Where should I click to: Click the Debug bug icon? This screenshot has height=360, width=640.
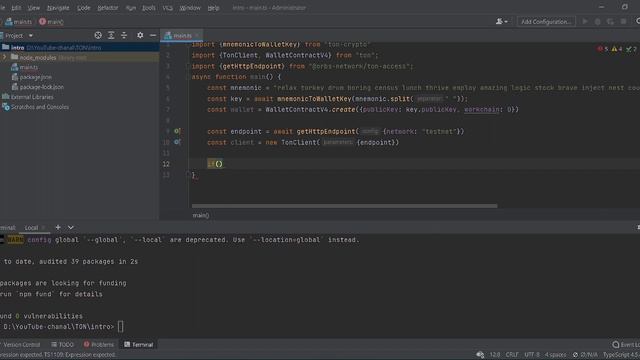(x=598, y=21)
